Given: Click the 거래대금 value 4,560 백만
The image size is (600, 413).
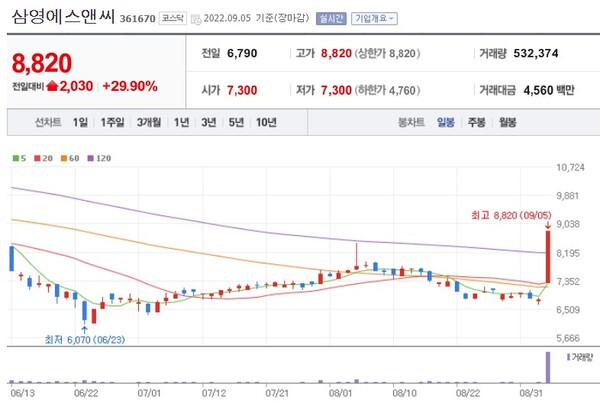Looking at the screenshot, I should tap(549, 90).
